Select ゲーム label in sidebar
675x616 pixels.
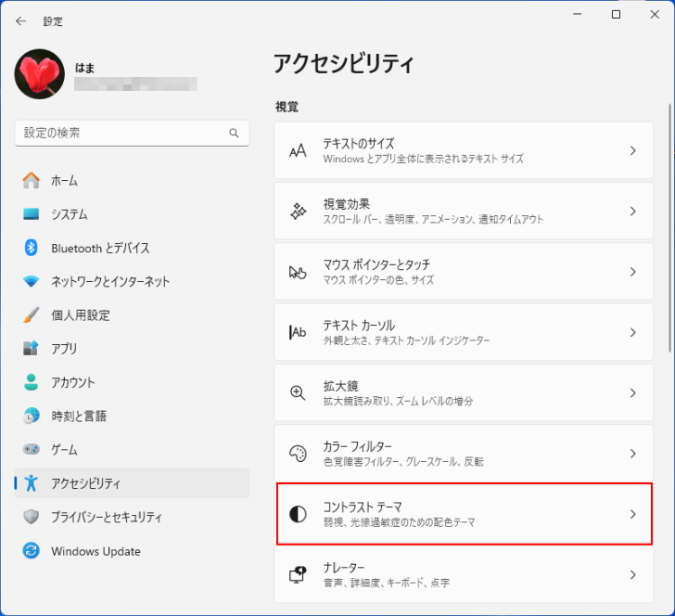pos(64,450)
